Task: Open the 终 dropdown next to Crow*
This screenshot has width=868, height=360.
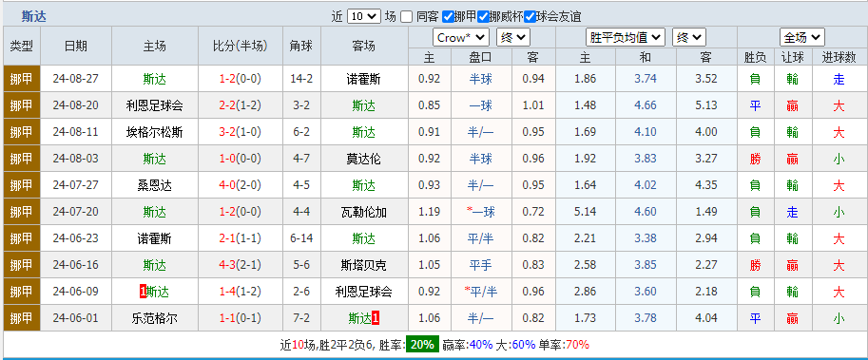Action: tap(513, 38)
